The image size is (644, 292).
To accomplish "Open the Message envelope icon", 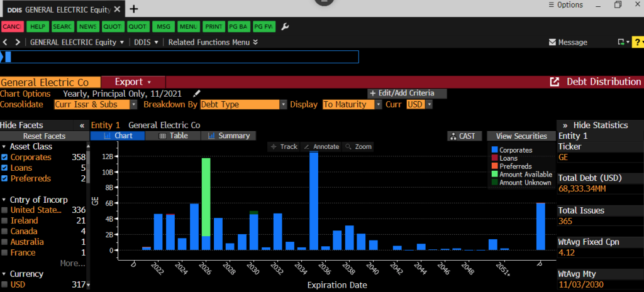I will point(553,42).
